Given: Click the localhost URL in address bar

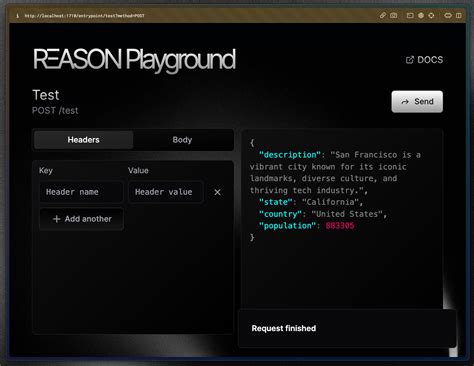Looking at the screenshot, I should 84,16.
